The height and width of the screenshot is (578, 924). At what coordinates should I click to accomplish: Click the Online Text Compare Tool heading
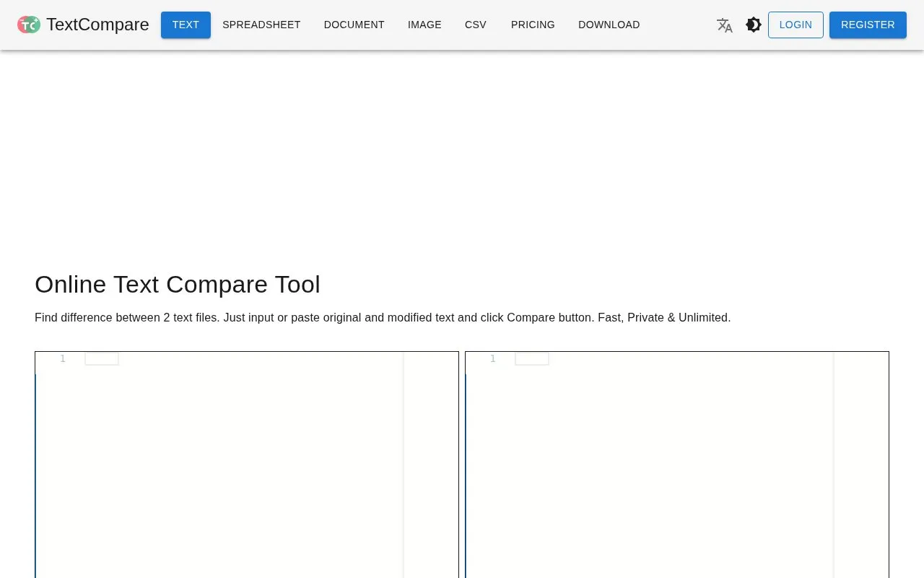178,284
